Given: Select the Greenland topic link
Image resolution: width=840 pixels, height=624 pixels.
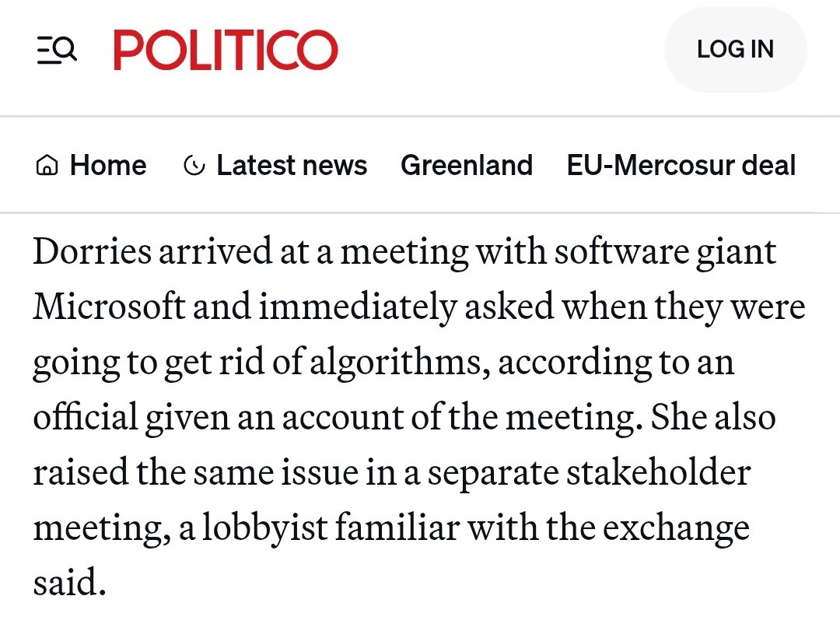Looking at the screenshot, I should coord(466,166).
